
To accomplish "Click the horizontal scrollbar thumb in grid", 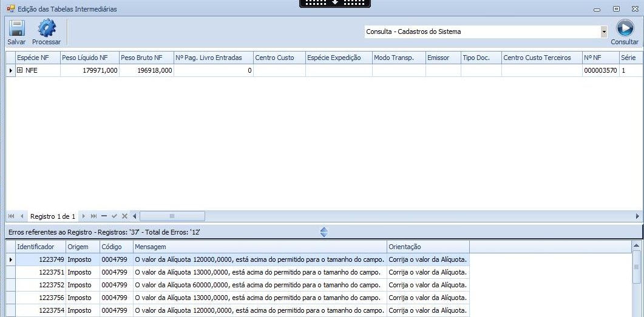I will click(x=172, y=216).
